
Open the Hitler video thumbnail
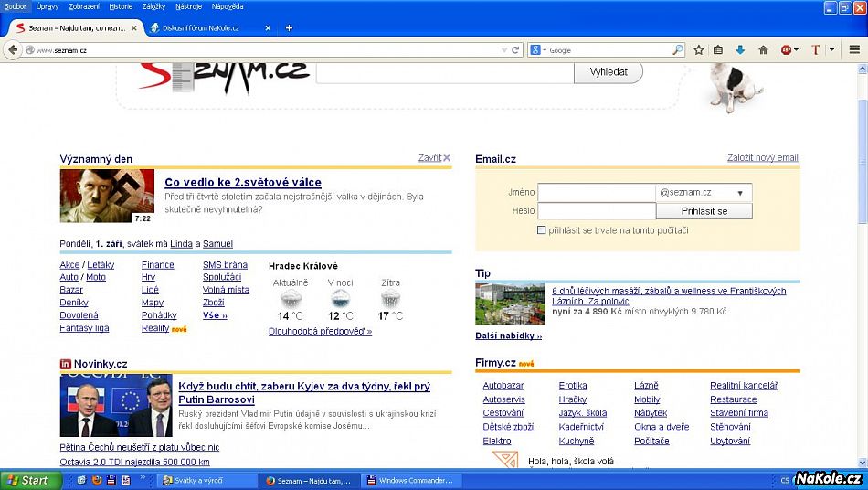click(107, 196)
